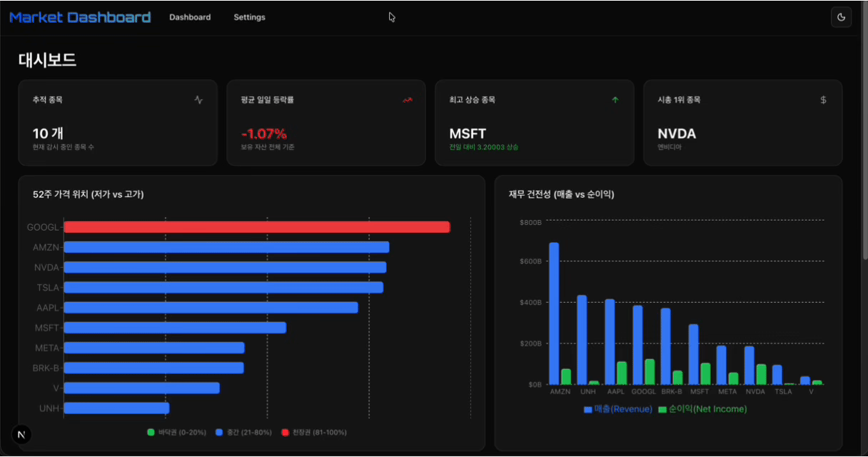Click the red trend icon on 평균 일일 등락률 card
This screenshot has width=868, height=457.
[407, 100]
